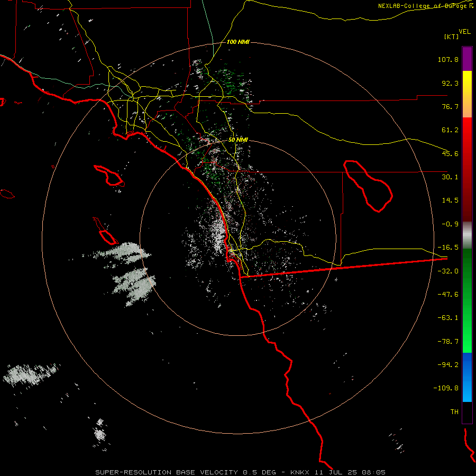Click the 30.1 velocity scale value

pos(450,177)
